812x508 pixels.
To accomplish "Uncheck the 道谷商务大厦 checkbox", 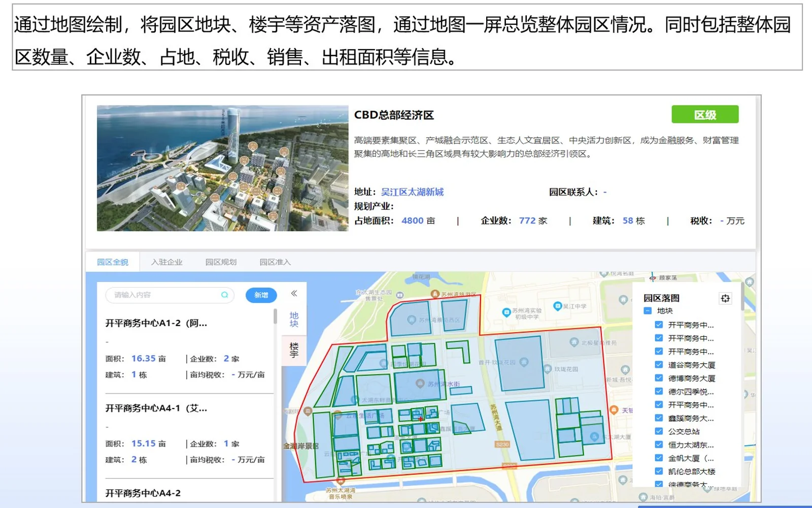I will (x=659, y=365).
